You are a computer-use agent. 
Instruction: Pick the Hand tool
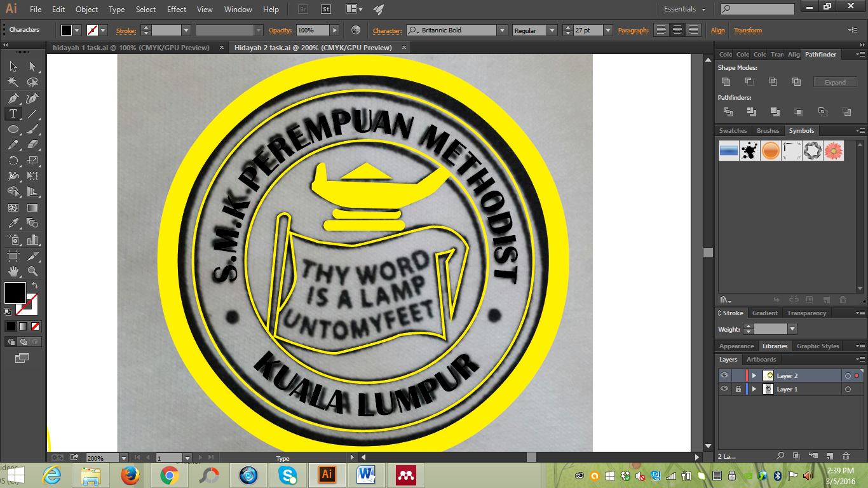(x=13, y=271)
